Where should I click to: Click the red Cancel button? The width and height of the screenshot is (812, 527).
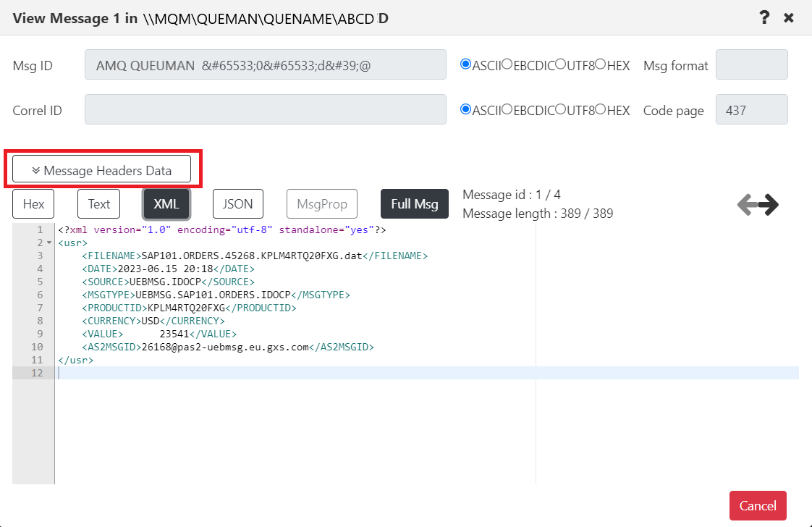[758, 505]
